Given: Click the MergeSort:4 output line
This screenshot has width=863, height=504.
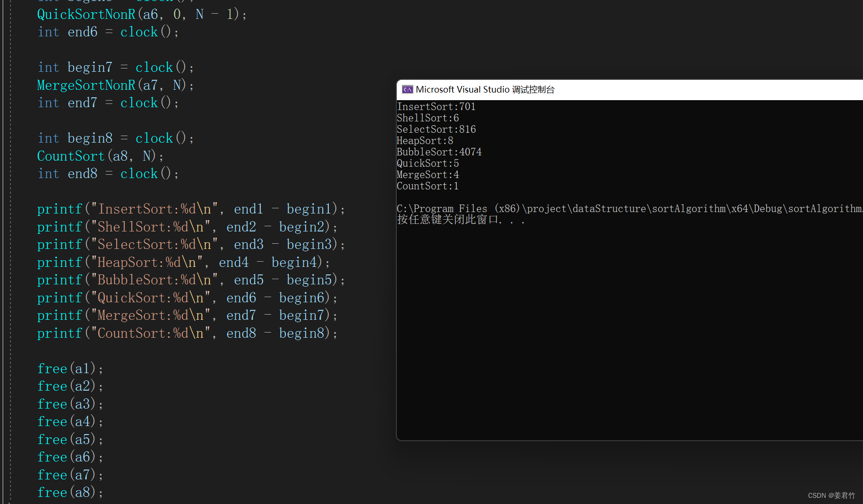Looking at the screenshot, I should point(427,175).
